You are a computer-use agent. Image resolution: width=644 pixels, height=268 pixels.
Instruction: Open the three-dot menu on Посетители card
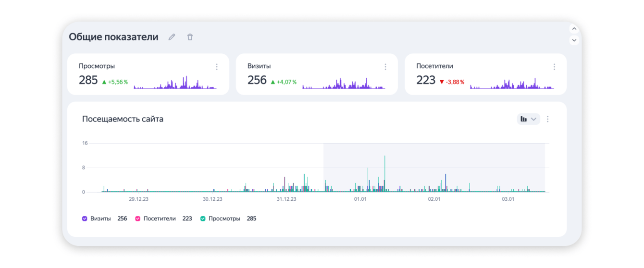coord(554,67)
